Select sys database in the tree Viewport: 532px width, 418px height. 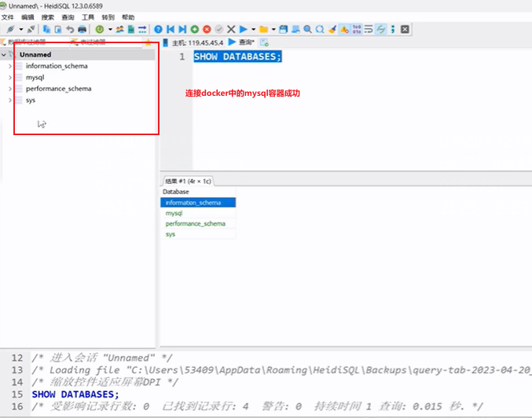(x=31, y=101)
